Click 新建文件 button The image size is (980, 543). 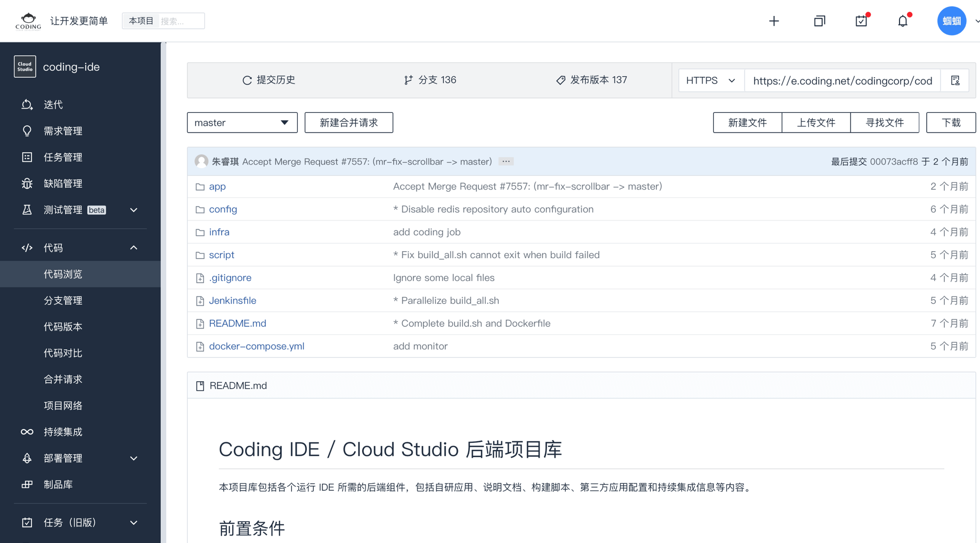(x=747, y=122)
